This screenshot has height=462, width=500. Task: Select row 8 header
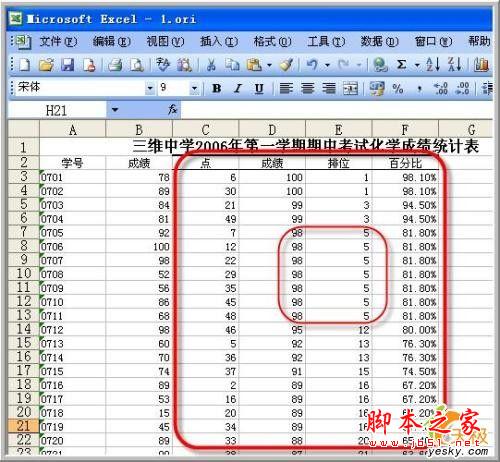(x=23, y=246)
